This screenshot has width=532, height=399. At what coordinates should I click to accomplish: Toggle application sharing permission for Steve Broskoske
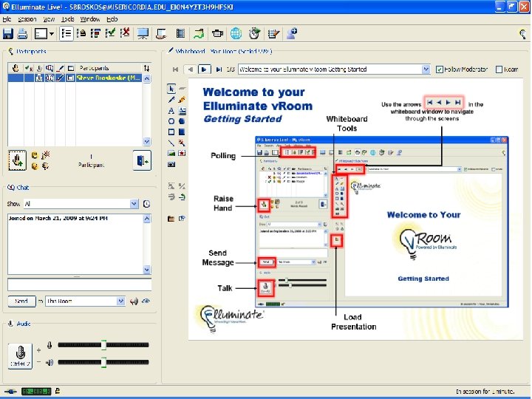coord(71,78)
